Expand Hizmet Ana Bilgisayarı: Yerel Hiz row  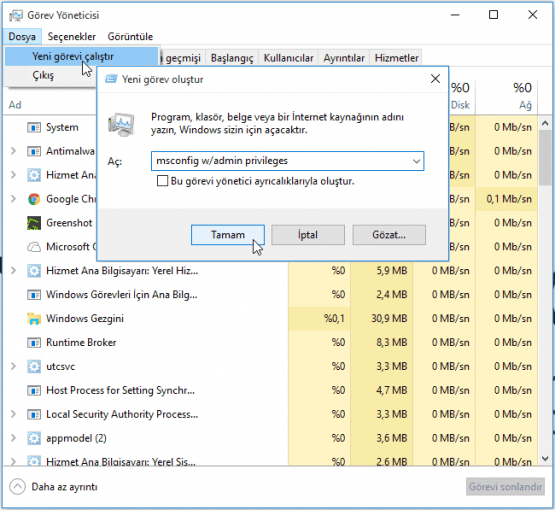click(x=13, y=271)
